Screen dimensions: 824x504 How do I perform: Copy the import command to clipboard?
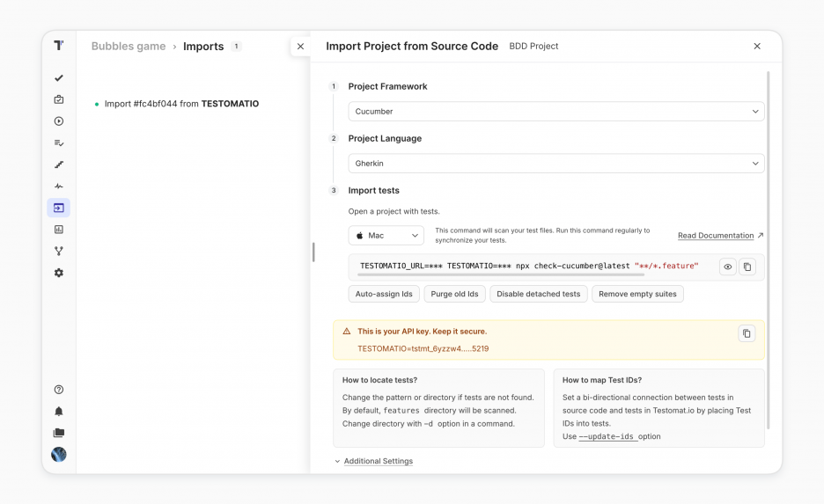[x=747, y=267]
